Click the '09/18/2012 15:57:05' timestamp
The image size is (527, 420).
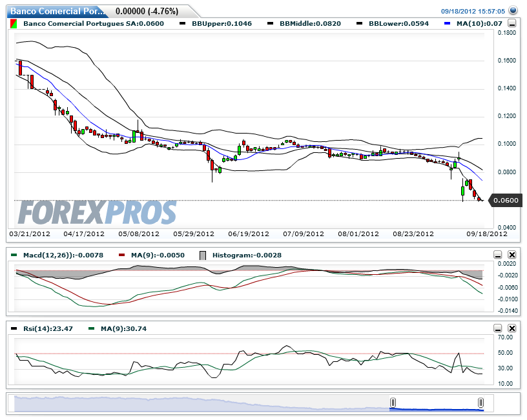click(473, 12)
